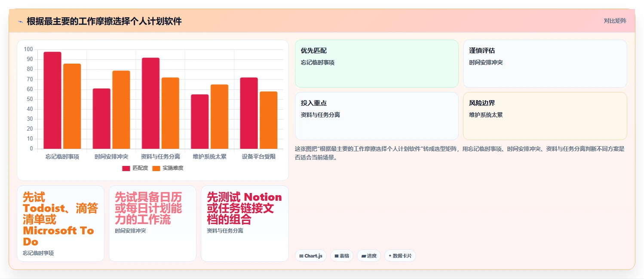Viewport: 644px width, 279px height.
Task: Click 资料与任务分离 text in 投入重点 card
Action: [x=320, y=115]
